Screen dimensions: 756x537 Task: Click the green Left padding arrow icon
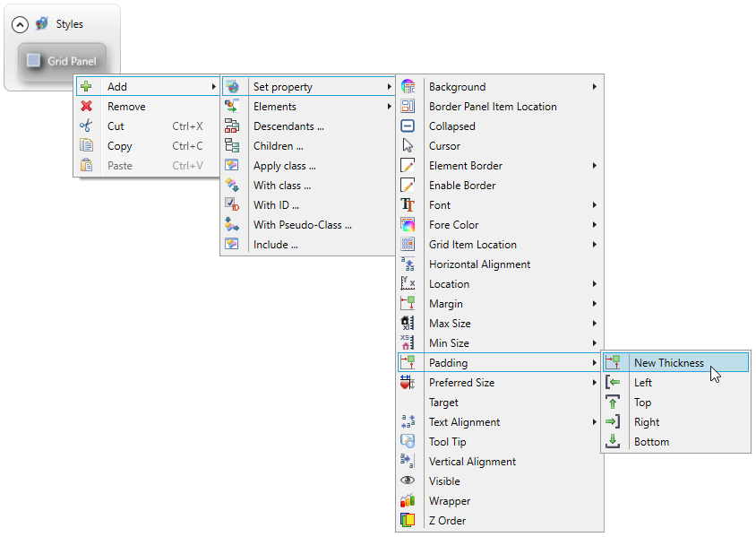[613, 383]
